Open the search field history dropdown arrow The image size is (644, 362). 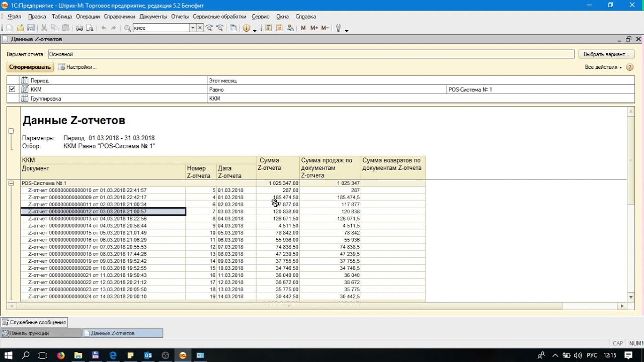point(192,28)
